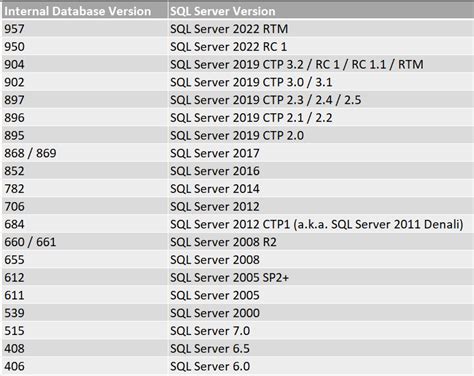The width and height of the screenshot is (474, 376).
Task: Select the 660 / 661 version cell
Action: 85,242
